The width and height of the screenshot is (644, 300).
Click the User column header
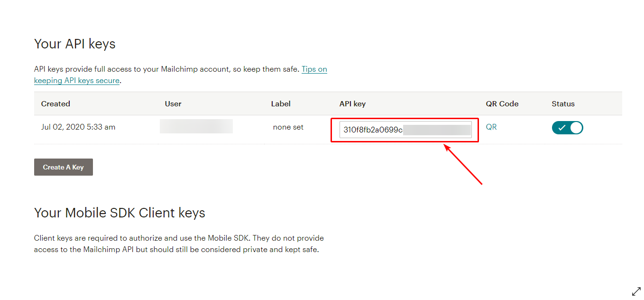[173, 103]
